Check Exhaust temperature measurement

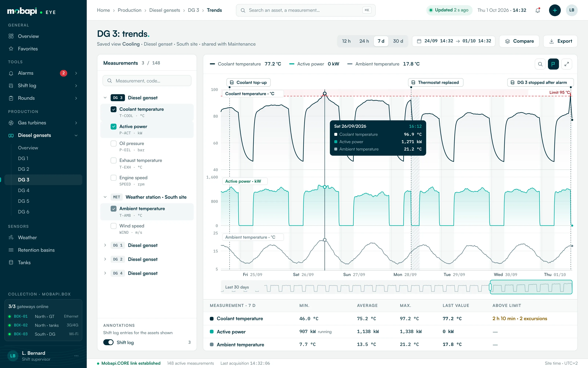114,161
